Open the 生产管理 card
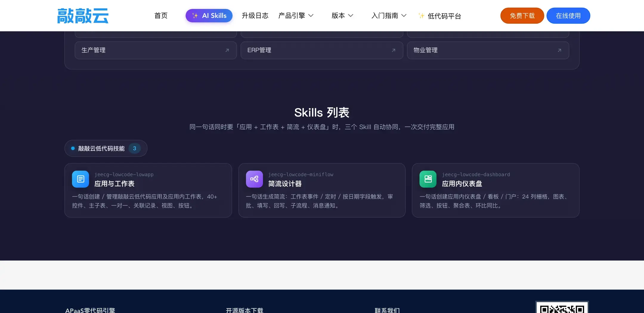The image size is (644, 313). click(156, 50)
